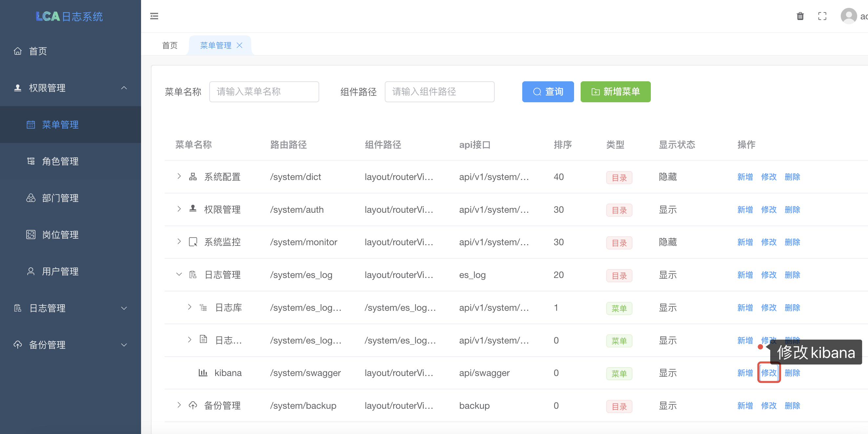Click the sidebar collapse hamburger icon
Screen dimensions: 868x434
coord(154,16)
